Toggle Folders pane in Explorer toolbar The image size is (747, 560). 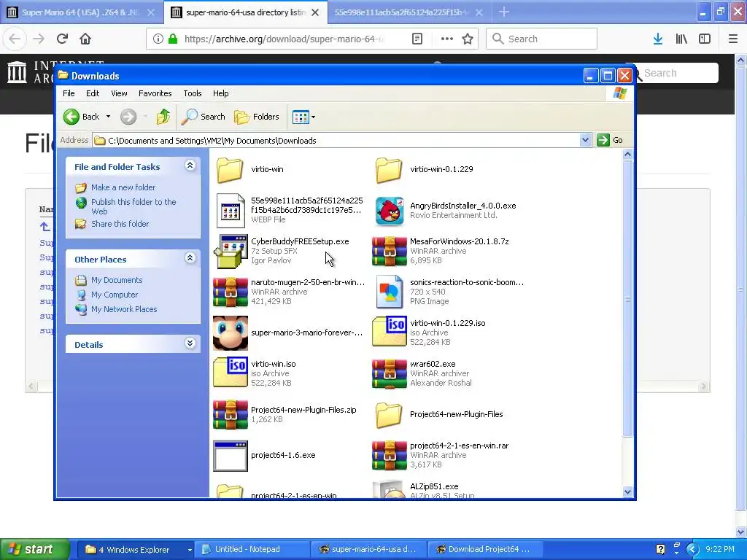[x=257, y=117]
